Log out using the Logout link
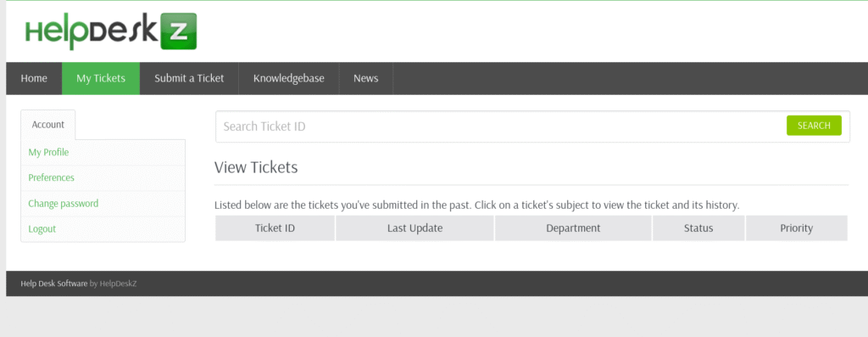 click(42, 229)
